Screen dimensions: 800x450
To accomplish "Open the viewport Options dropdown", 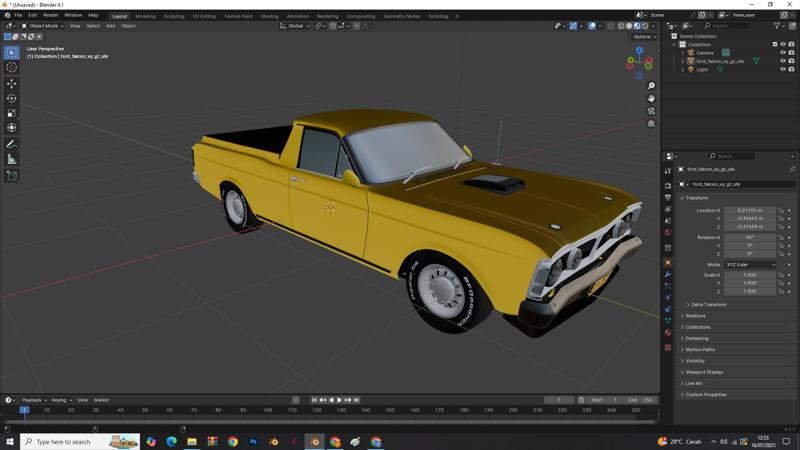I will point(644,37).
